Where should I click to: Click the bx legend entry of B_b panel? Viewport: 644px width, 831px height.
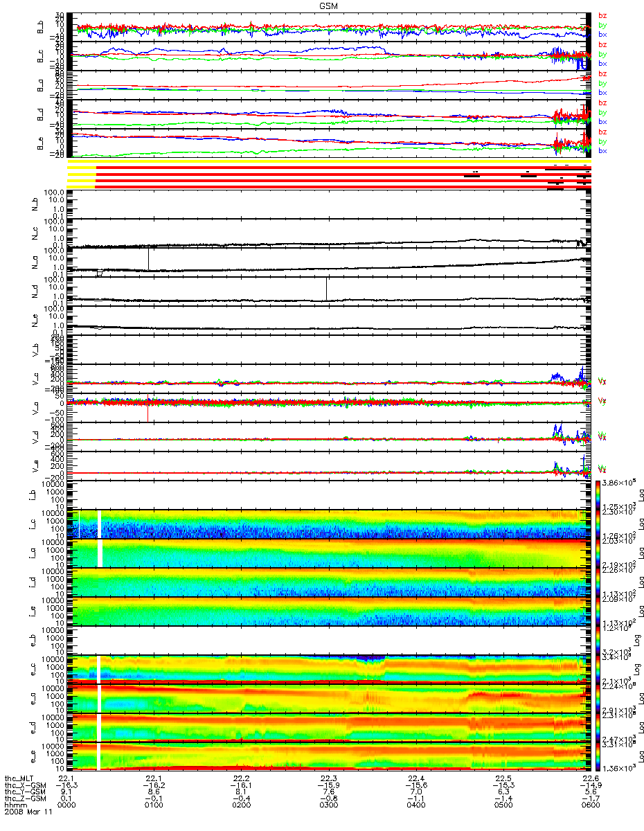point(602,35)
